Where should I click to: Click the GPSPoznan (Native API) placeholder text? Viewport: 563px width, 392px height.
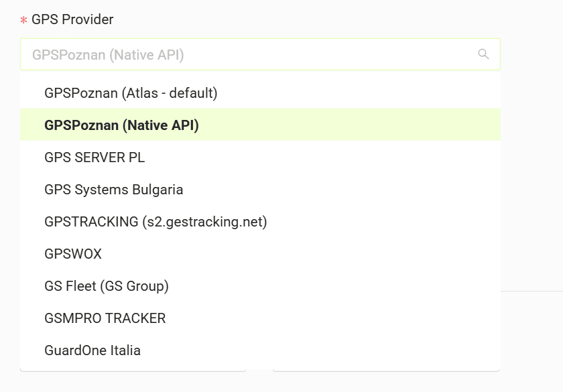pos(108,54)
